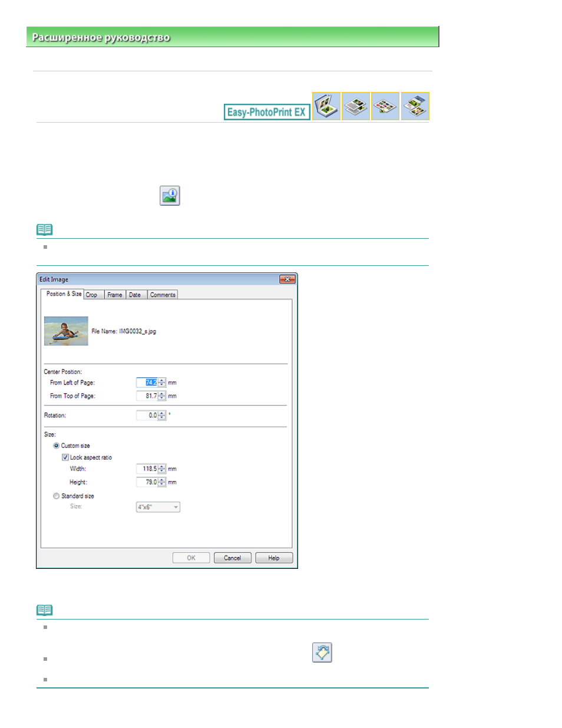Click the From Left of Page spinner arrows
562x728 pixels.
[162, 383]
